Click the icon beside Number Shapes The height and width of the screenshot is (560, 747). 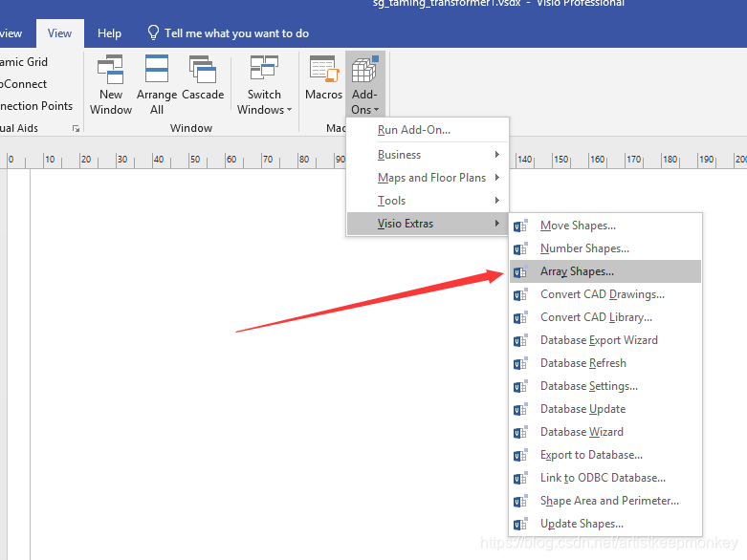[520, 248]
